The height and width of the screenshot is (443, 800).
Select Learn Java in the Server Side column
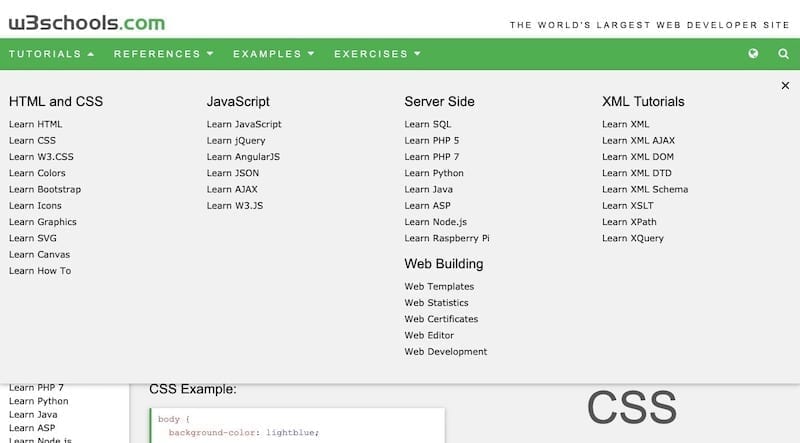[429, 189]
